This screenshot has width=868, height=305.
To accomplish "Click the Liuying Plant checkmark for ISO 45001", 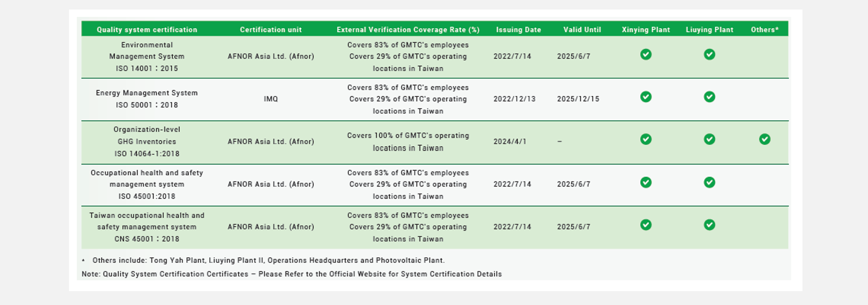I will tap(710, 182).
